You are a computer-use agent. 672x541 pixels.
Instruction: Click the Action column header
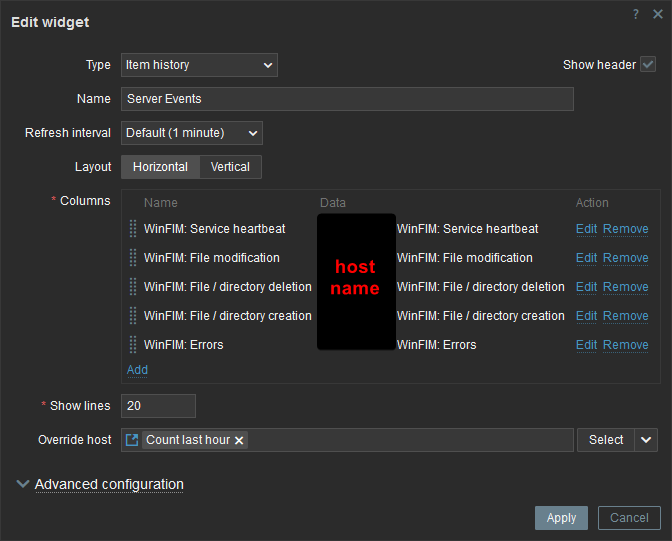(x=592, y=203)
